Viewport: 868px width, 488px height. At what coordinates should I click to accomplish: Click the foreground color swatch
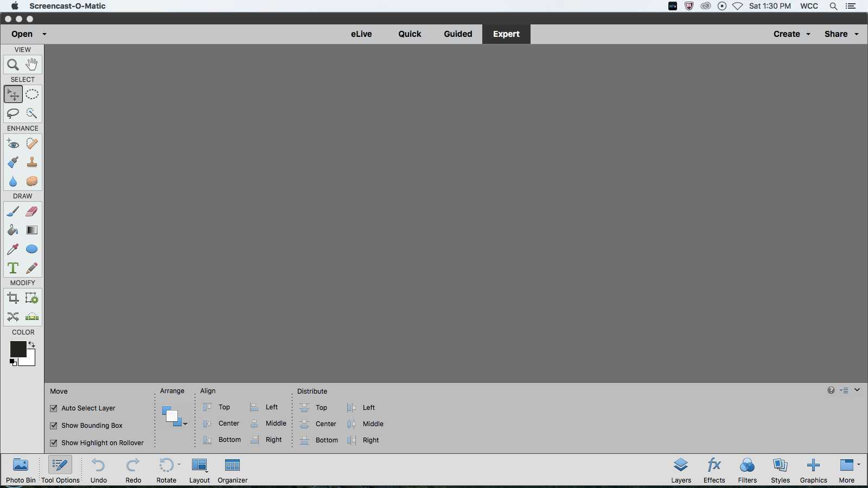coord(17,350)
